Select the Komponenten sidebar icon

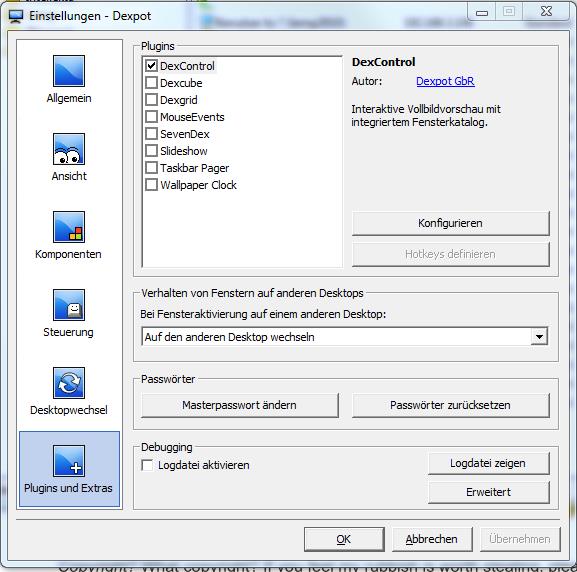(x=69, y=227)
